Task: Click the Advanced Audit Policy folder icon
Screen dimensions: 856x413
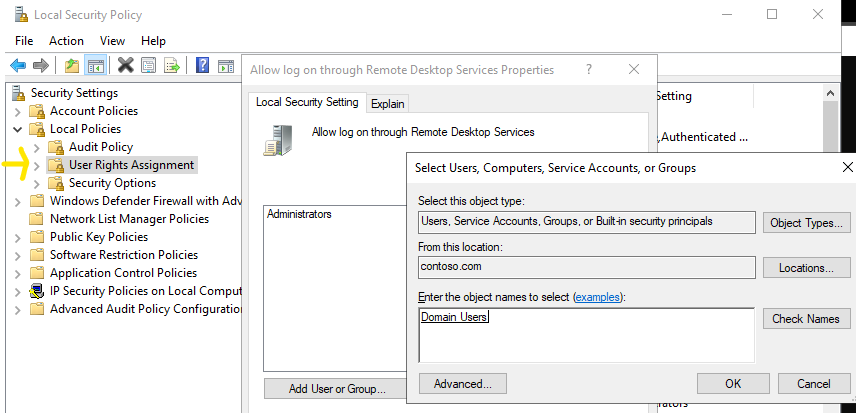Action: (37, 309)
